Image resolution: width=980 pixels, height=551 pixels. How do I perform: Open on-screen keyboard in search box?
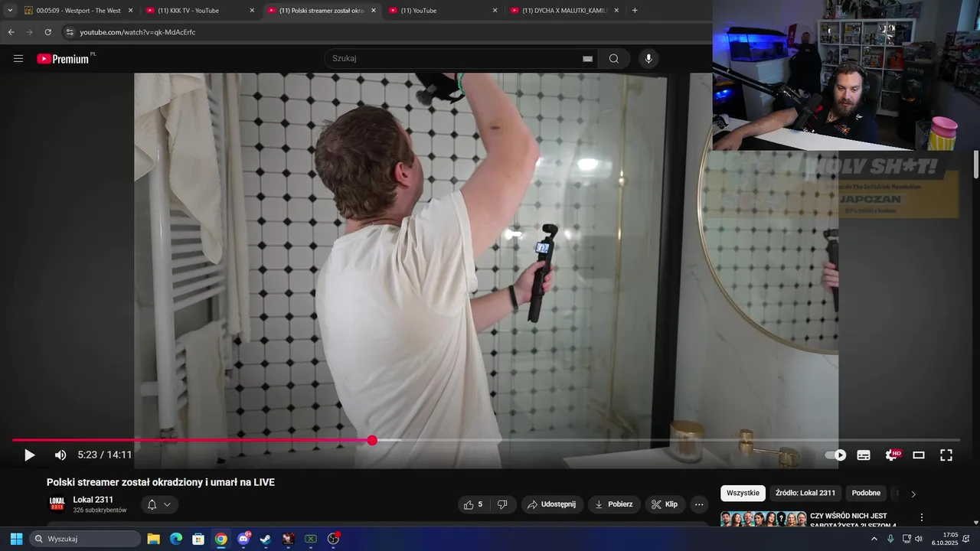[x=587, y=59]
